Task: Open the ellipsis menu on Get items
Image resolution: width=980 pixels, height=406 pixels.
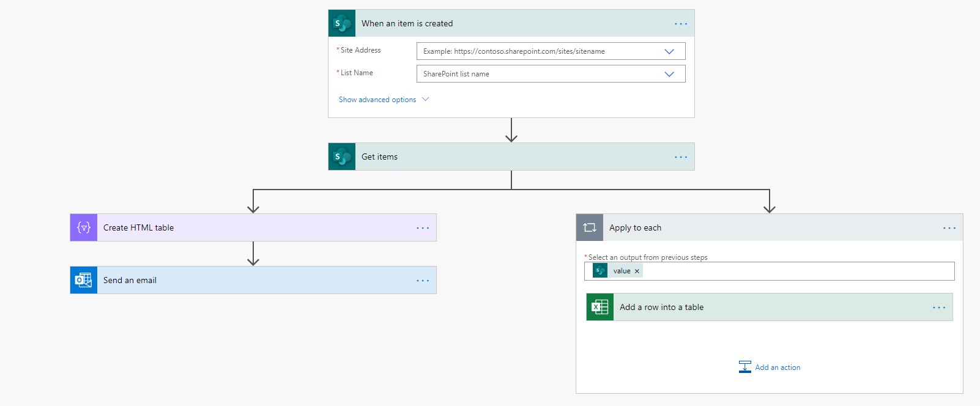Action: [x=681, y=157]
